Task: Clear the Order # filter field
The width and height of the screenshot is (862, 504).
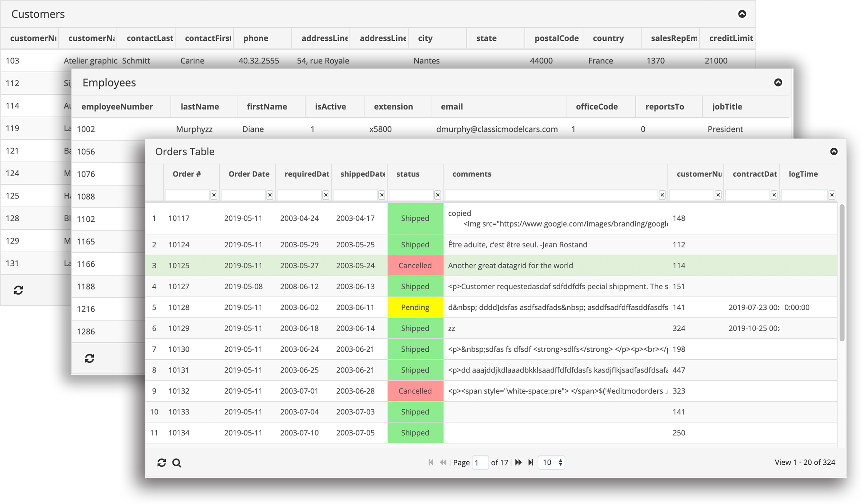Action: click(x=214, y=195)
